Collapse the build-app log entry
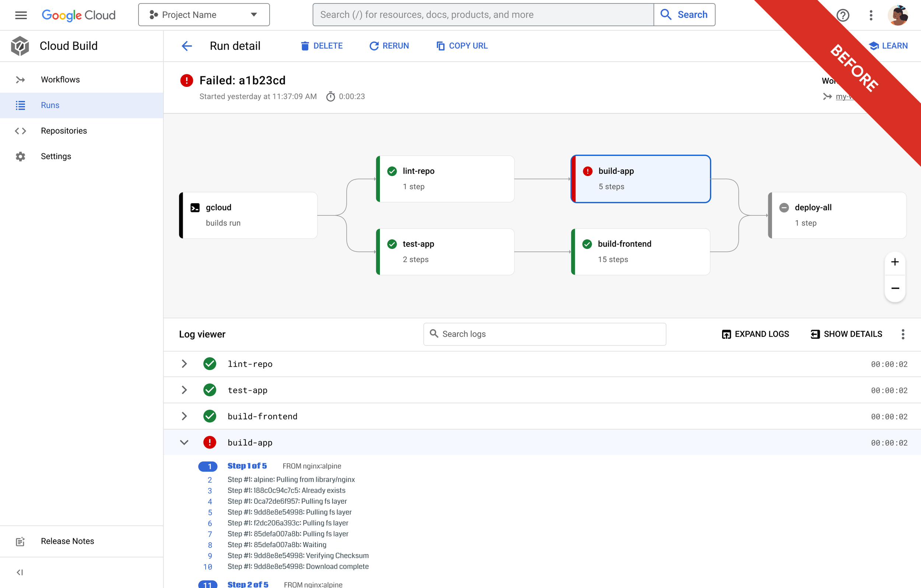Screen dimensions: 921x588 tap(184, 442)
